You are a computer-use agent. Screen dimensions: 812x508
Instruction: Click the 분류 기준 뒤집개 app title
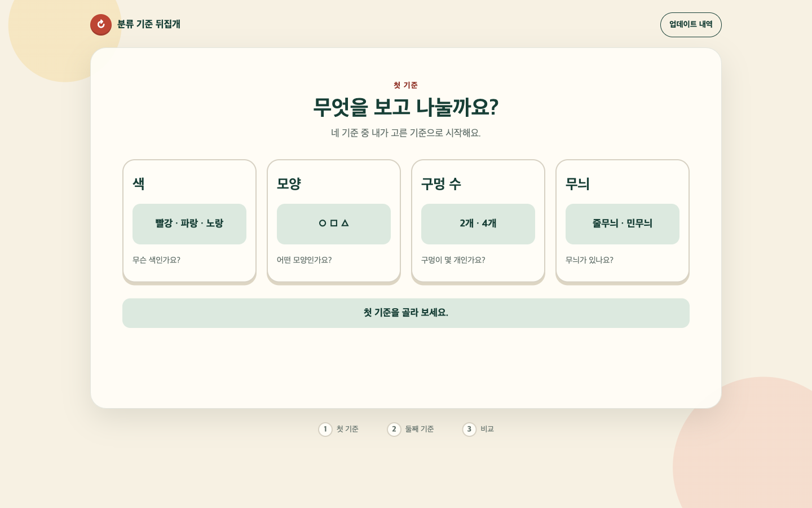149,24
